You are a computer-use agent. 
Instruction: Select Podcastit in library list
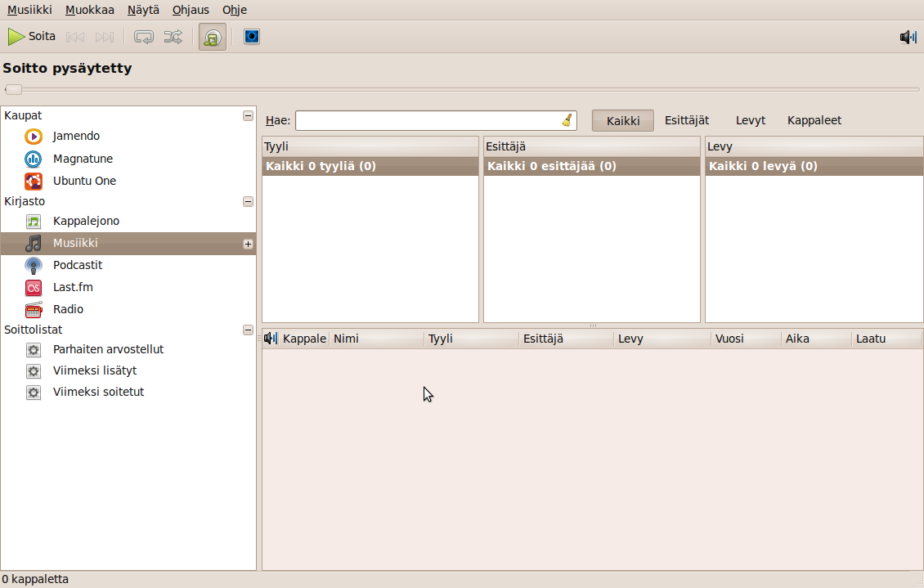tap(78, 265)
